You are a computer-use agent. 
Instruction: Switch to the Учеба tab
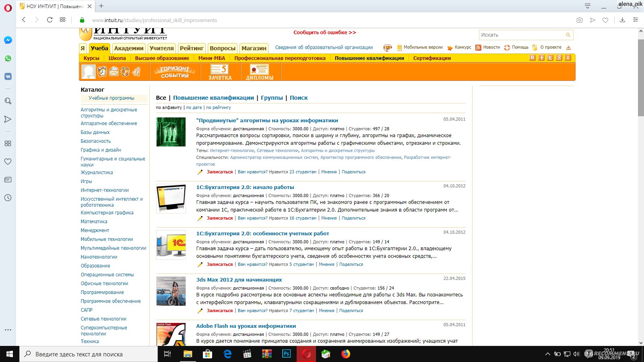tap(99, 48)
